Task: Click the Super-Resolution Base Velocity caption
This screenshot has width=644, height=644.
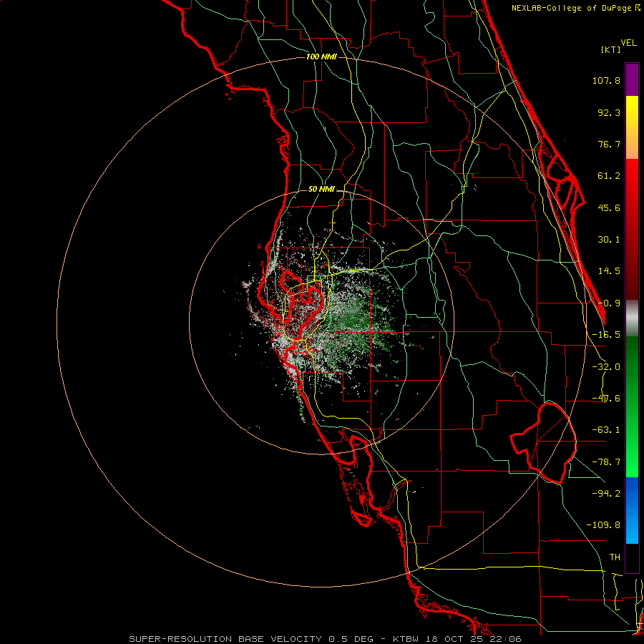Action: (326, 639)
